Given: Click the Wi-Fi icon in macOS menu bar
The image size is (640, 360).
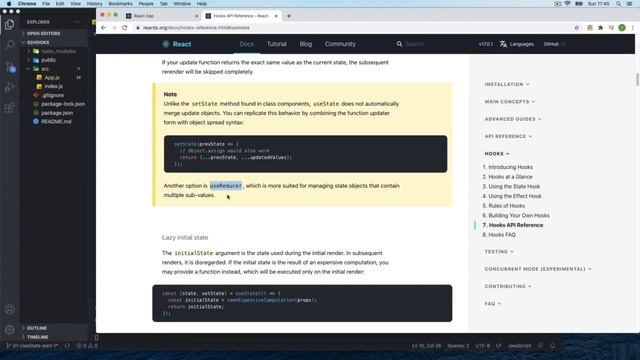Looking at the screenshot, I should tap(568, 4).
